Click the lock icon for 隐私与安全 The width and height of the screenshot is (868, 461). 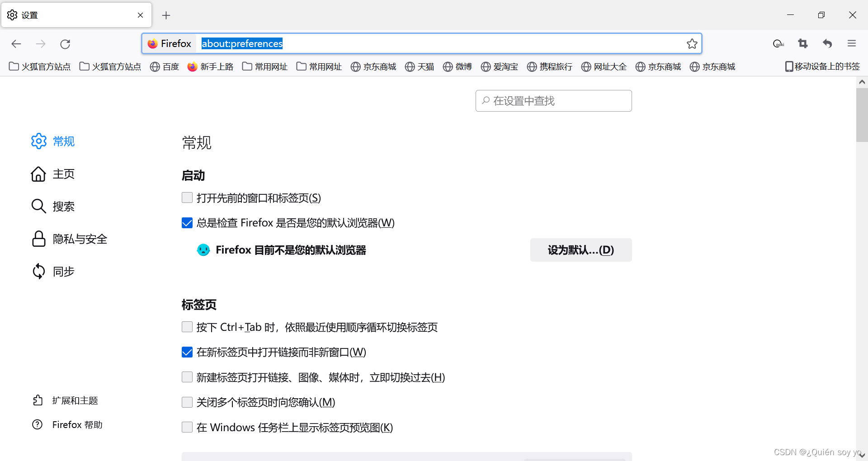pos(39,239)
